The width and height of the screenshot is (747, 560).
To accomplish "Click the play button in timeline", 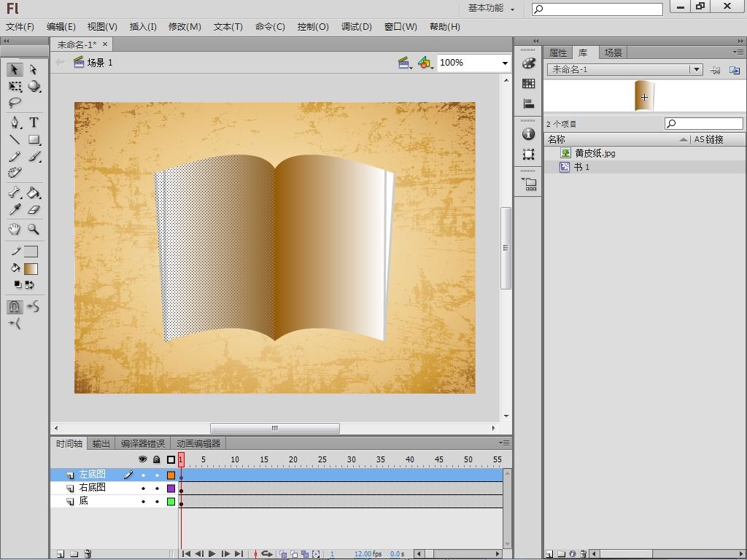I will [x=212, y=554].
